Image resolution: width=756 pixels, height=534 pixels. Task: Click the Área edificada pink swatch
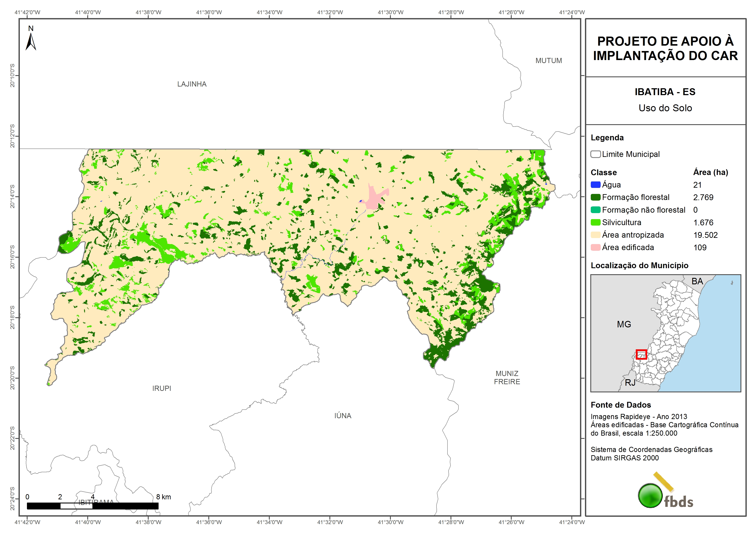click(595, 247)
